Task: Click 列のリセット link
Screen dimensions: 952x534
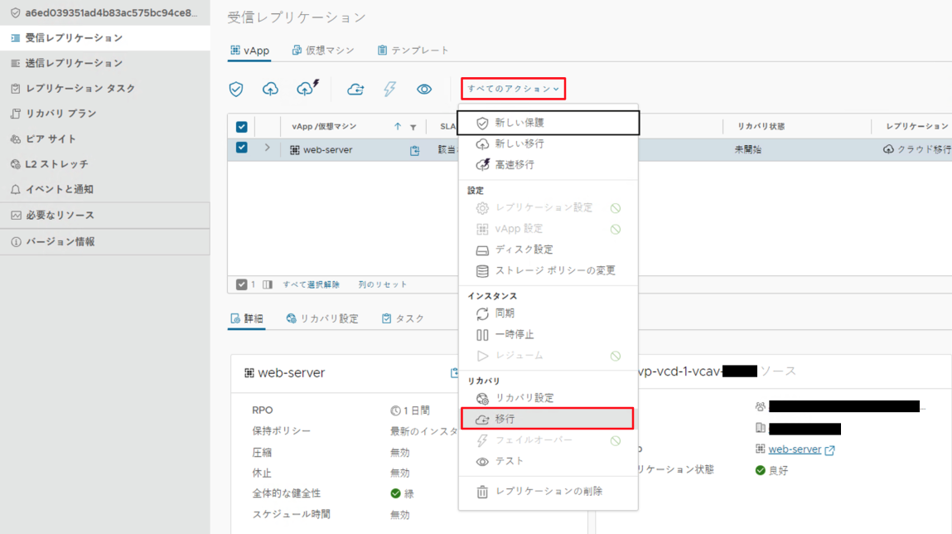Action: (382, 284)
